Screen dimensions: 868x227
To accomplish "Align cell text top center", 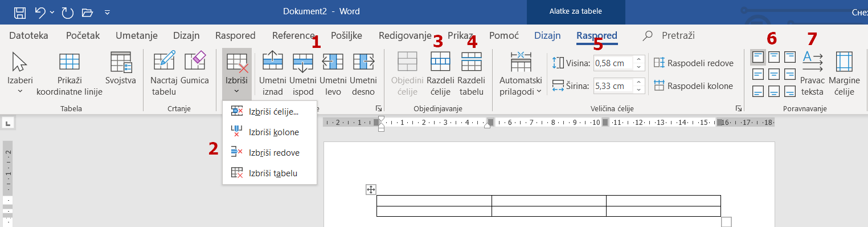I will pos(774,57).
